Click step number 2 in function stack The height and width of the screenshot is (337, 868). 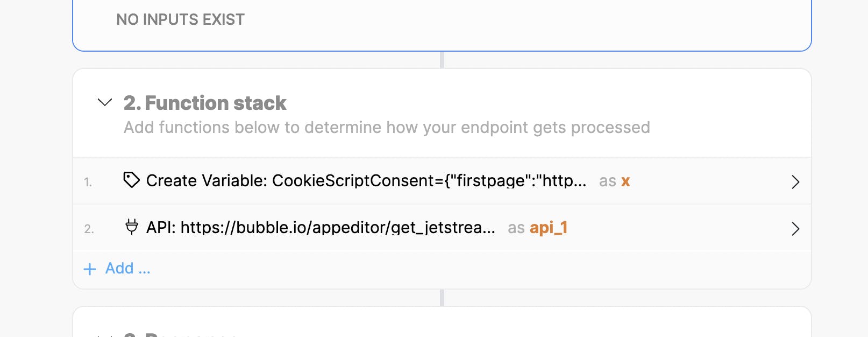coord(89,229)
